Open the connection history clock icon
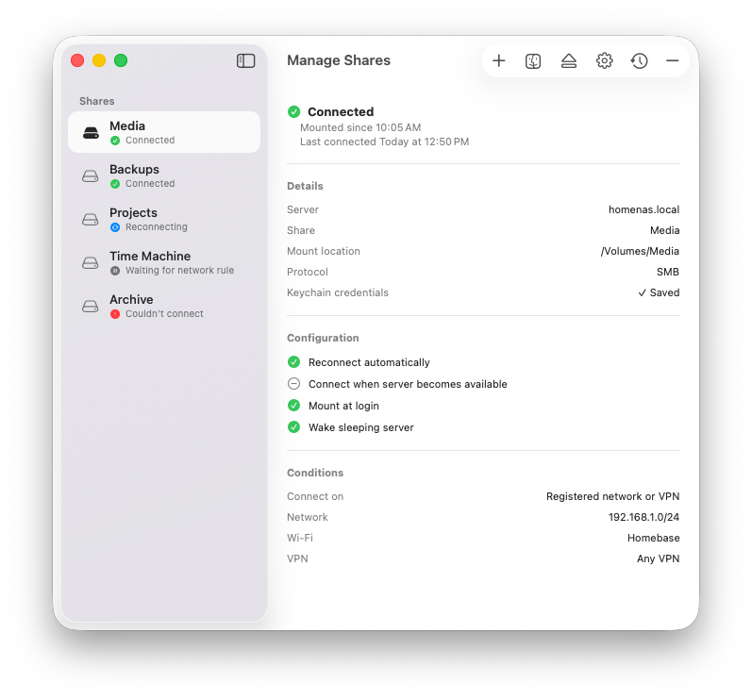This screenshot has width=752, height=700. pos(639,61)
